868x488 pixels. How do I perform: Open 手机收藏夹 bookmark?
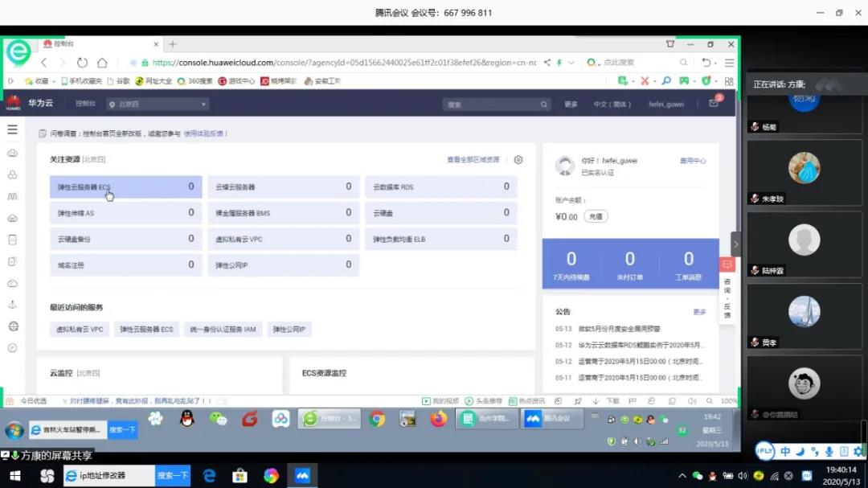click(x=81, y=81)
